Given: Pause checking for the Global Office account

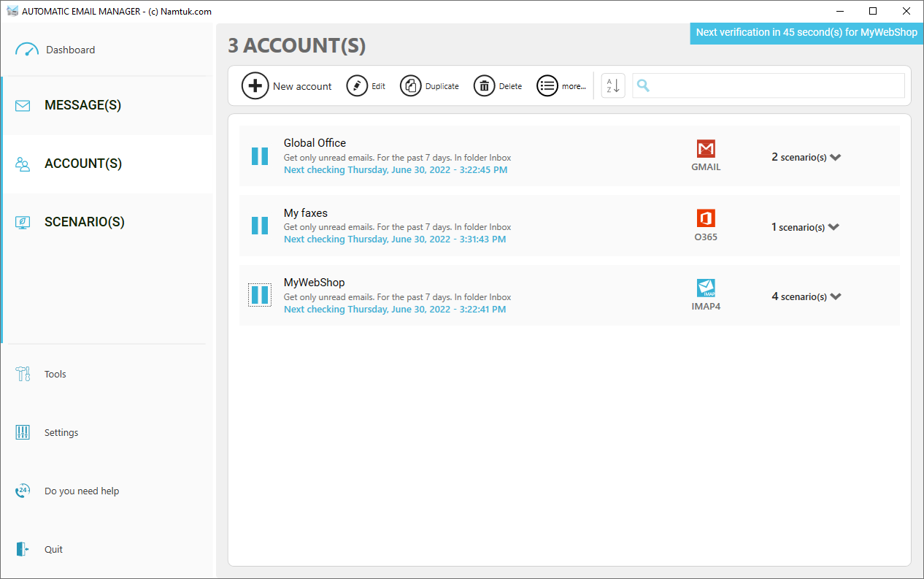Looking at the screenshot, I should pos(259,156).
